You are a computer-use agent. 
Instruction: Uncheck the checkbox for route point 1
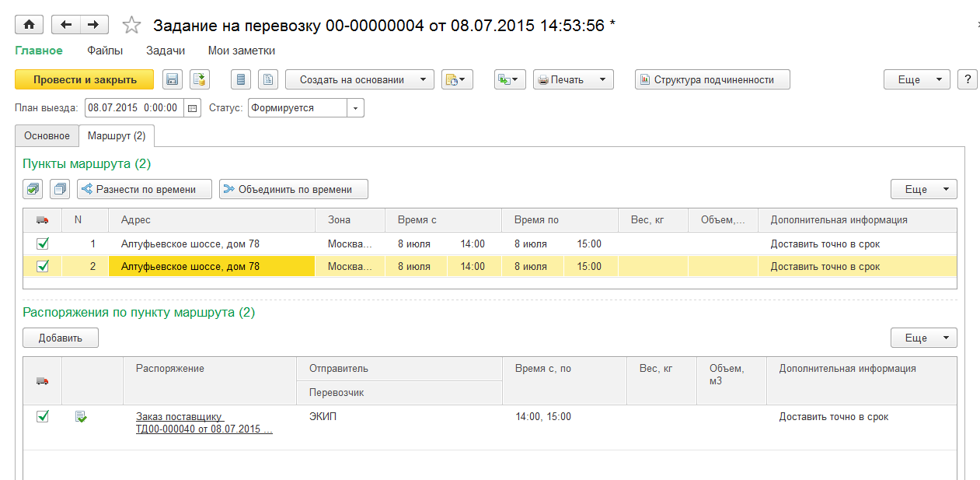coord(43,244)
